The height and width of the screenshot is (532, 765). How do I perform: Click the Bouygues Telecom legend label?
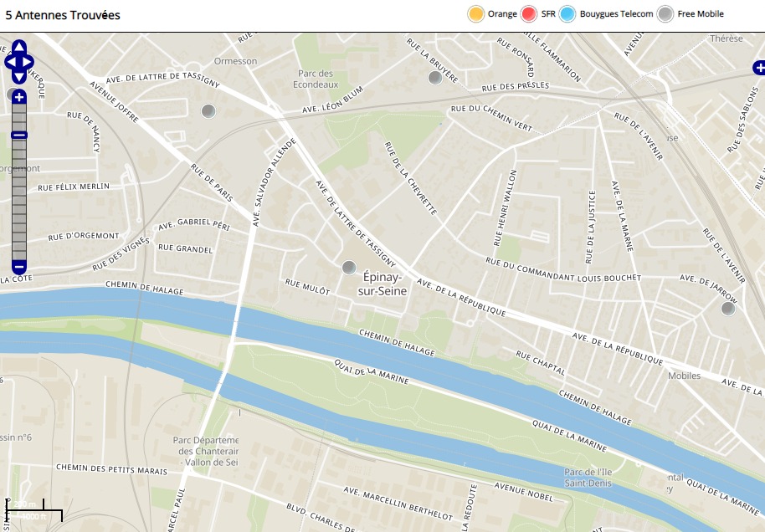616,13
